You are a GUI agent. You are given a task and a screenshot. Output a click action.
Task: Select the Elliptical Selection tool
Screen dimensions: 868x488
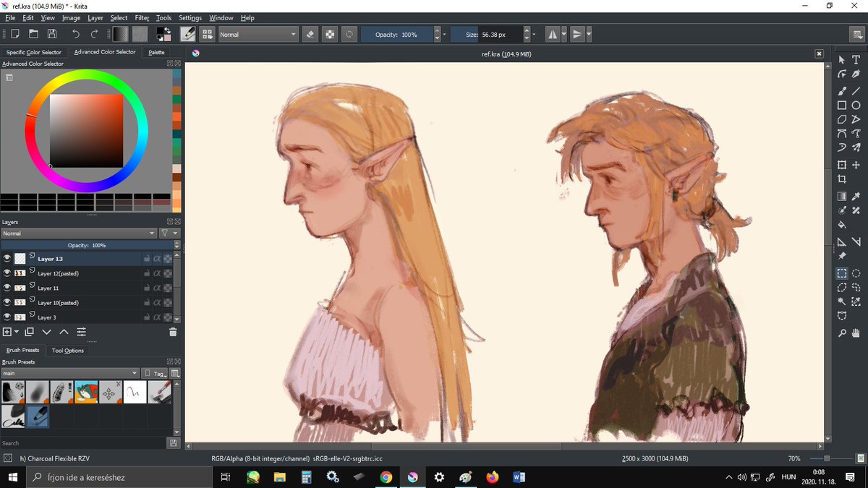point(856,273)
